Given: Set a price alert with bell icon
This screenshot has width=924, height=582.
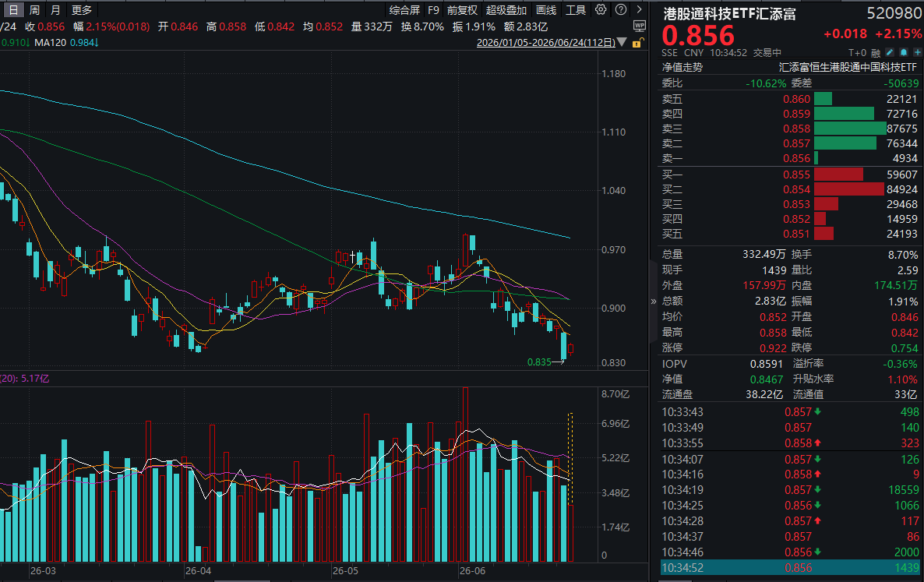Looking at the screenshot, I should 904,52.
